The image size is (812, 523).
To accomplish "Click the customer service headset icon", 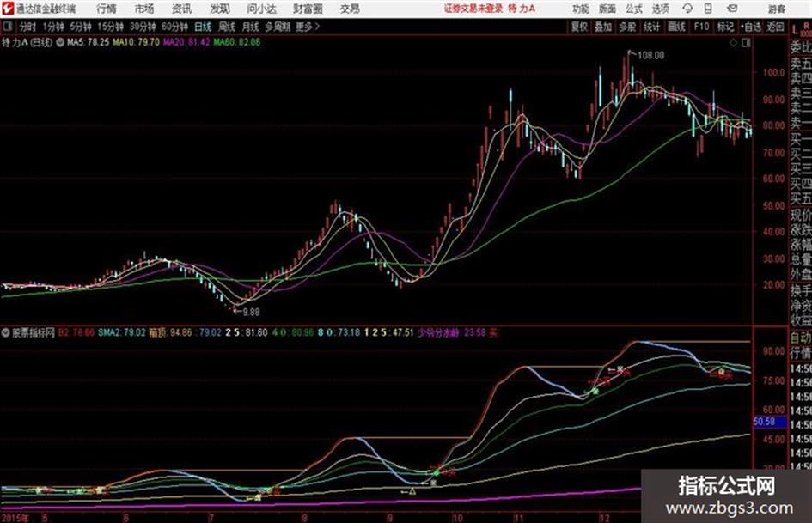I will tap(687, 9).
